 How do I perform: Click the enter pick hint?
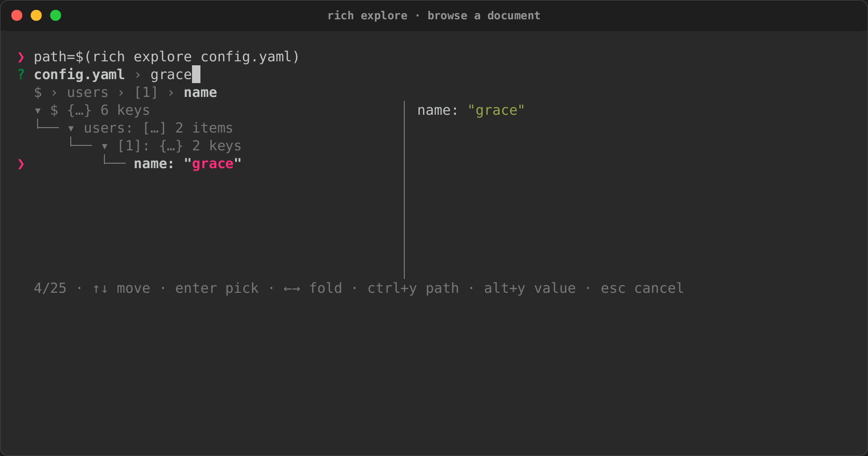tap(217, 288)
